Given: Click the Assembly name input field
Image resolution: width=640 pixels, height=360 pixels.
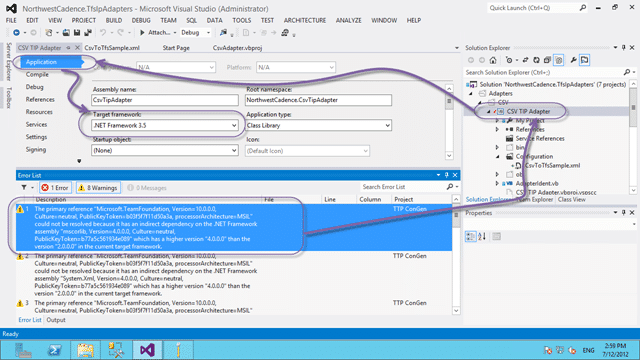Looking at the screenshot, I should coord(165,100).
